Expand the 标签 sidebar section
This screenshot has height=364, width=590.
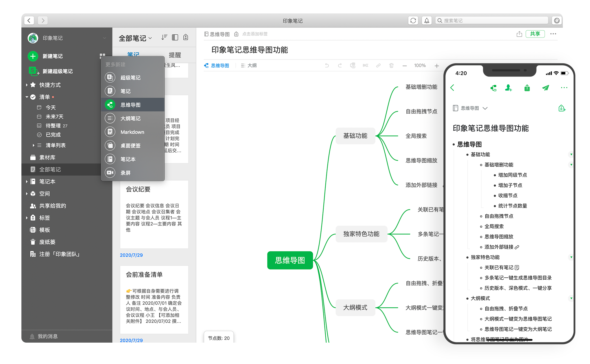27,218
